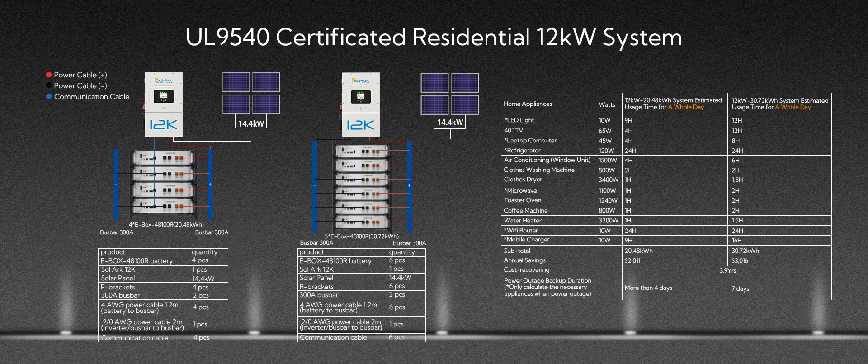
Task: Click the '40" TV' appliance row
Action: (x=666, y=130)
